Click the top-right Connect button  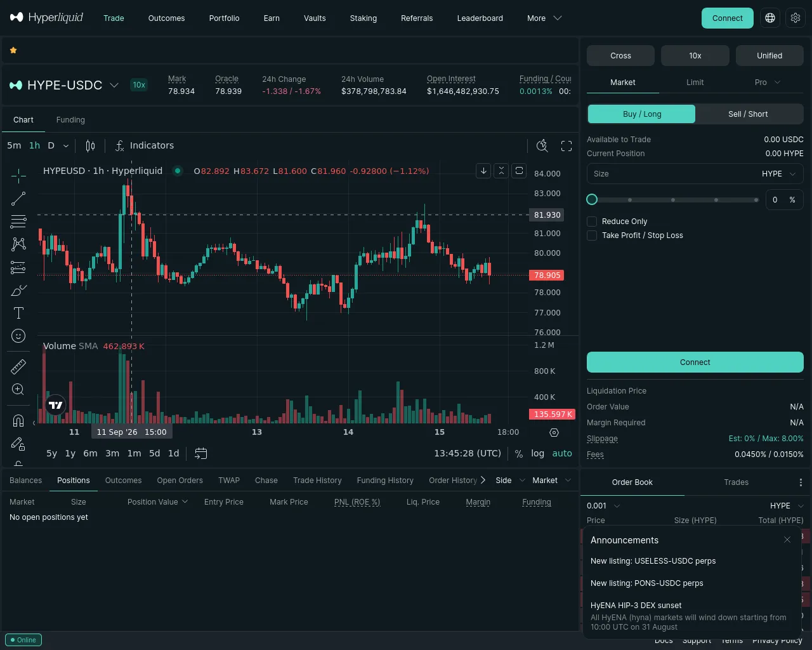(x=728, y=18)
